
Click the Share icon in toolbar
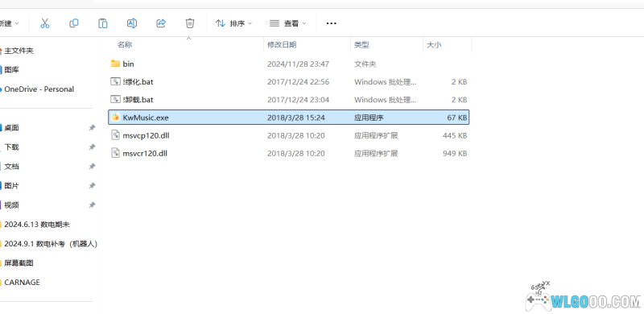[x=161, y=23]
